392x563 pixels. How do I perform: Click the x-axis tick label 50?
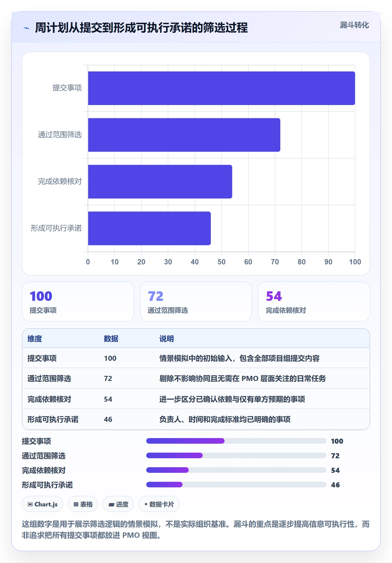coord(221,262)
